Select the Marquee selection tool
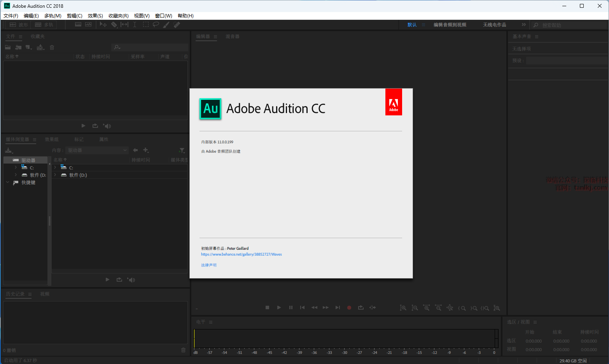The image size is (609, 364). [146, 24]
